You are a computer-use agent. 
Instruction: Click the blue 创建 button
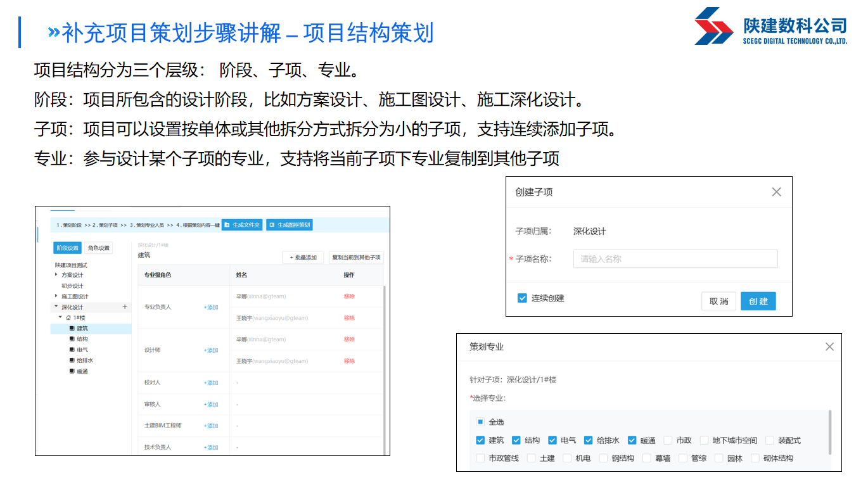pos(758,301)
